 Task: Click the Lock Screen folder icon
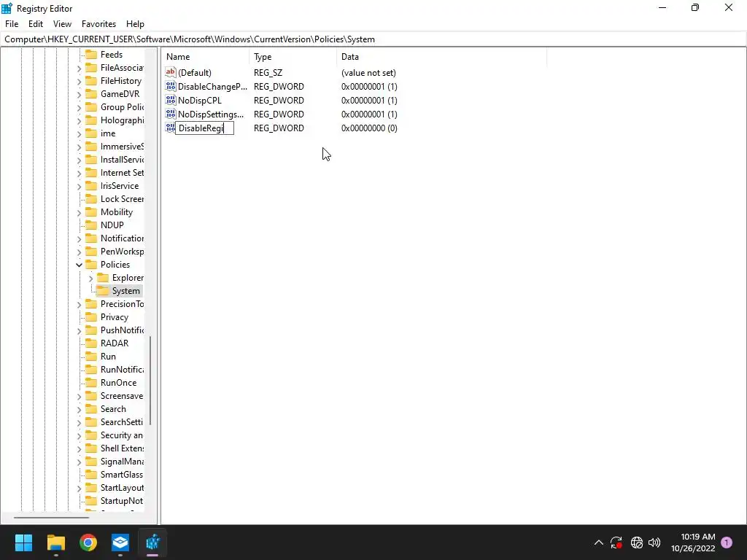[x=91, y=198]
